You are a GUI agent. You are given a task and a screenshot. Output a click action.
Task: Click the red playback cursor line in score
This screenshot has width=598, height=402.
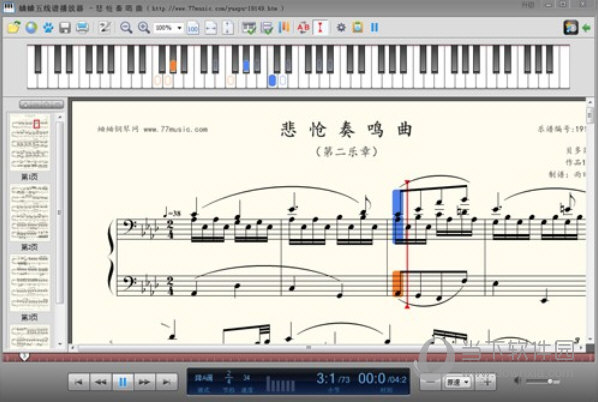[x=407, y=244]
